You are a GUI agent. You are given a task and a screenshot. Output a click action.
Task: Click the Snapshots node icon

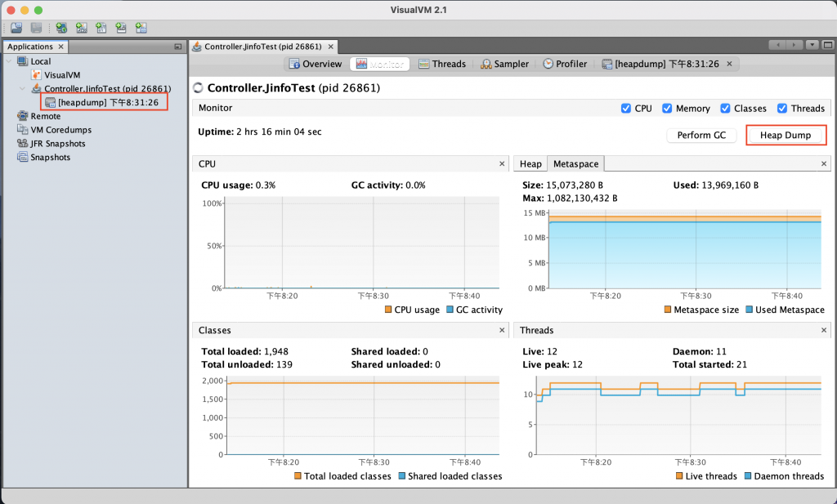[22, 158]
